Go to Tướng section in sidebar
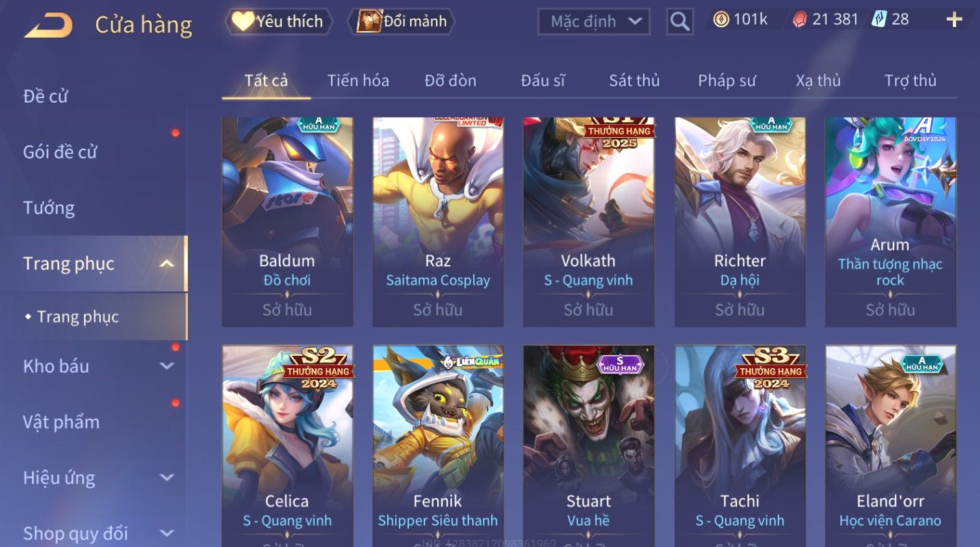980x547 pixels. [49, 208]
